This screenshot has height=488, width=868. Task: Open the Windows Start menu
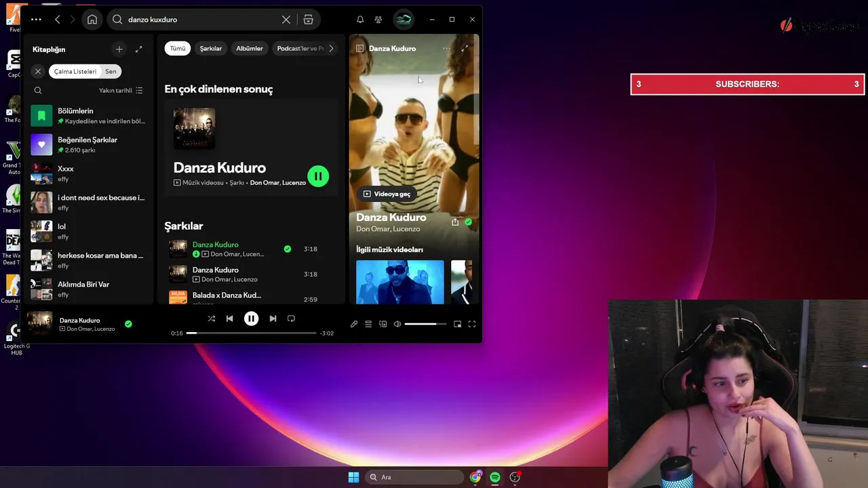point(353,477)
